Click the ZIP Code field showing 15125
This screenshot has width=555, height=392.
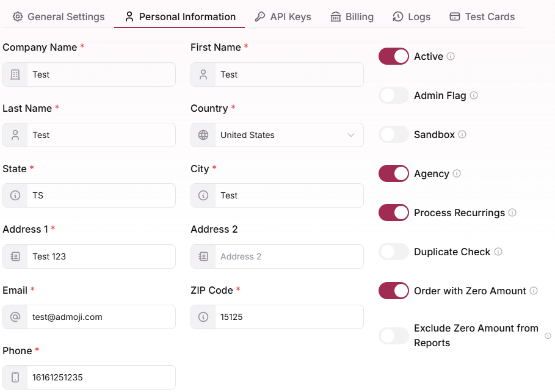click(x=277, y=317)
